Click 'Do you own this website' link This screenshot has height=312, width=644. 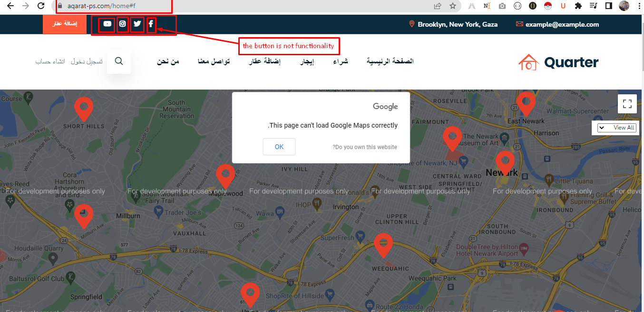[x=364, y=147]
